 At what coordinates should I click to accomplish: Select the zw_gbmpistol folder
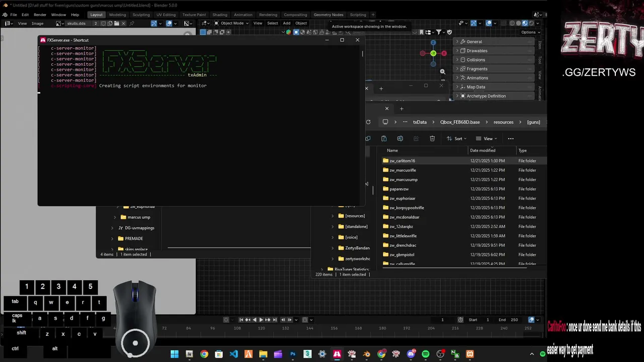(401, 255)
